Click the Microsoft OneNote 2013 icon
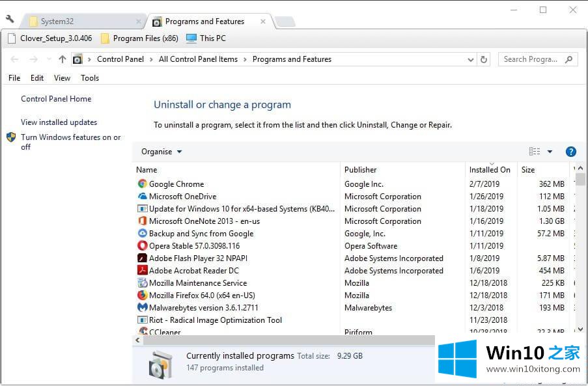Screen dimensions: 588x386 click(142, 221)
